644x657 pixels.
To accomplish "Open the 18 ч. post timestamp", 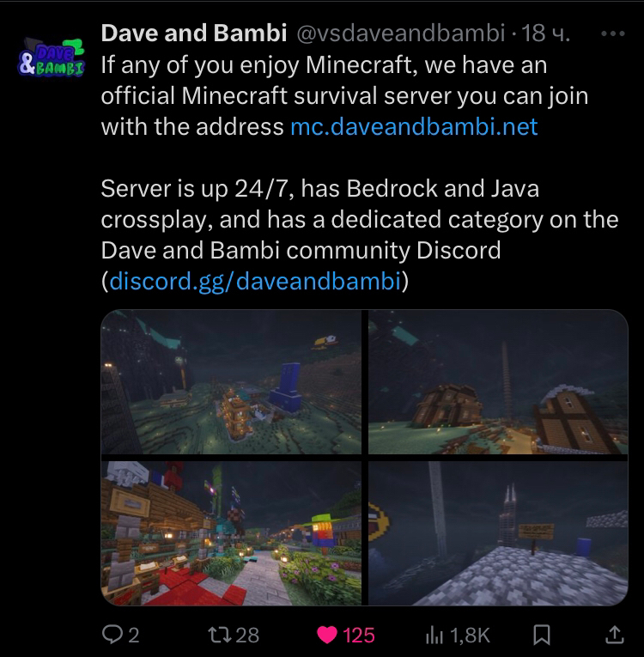I will coord(544,33).
